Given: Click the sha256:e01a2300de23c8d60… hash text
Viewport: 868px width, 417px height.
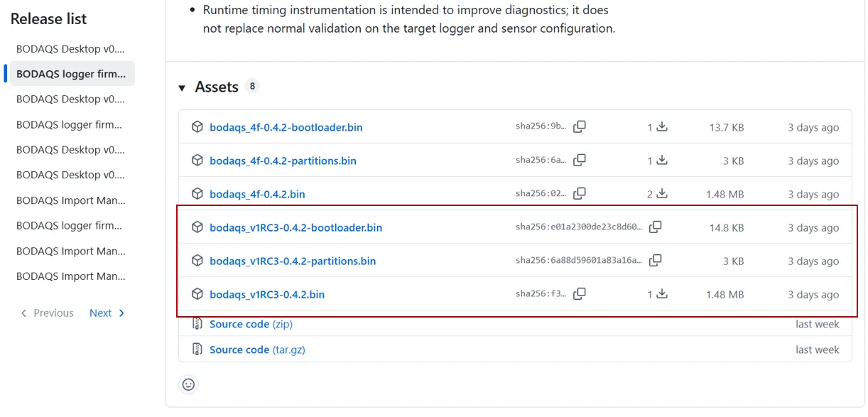Looking at the screenshot, I should (x=579, y=227).
